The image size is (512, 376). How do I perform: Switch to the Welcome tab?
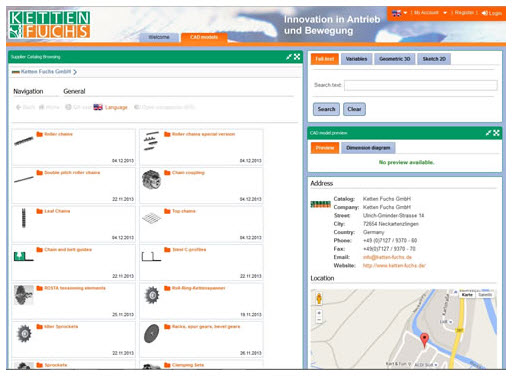point(159,37)
